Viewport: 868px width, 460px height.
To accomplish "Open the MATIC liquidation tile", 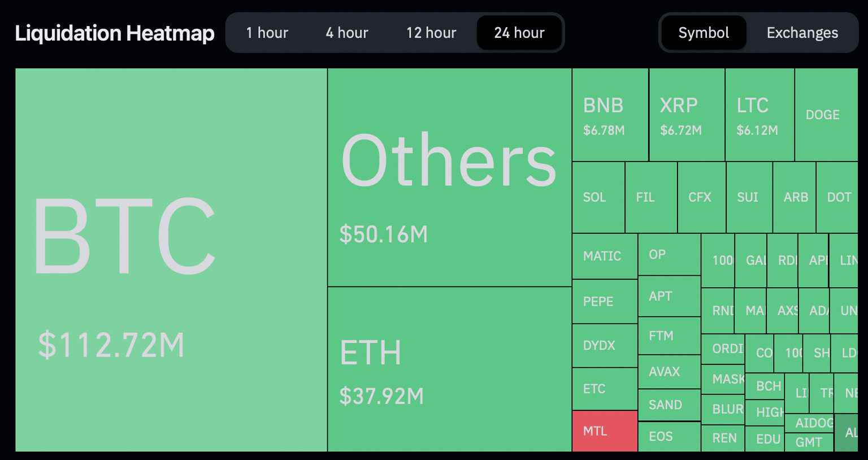I will 605,255.
